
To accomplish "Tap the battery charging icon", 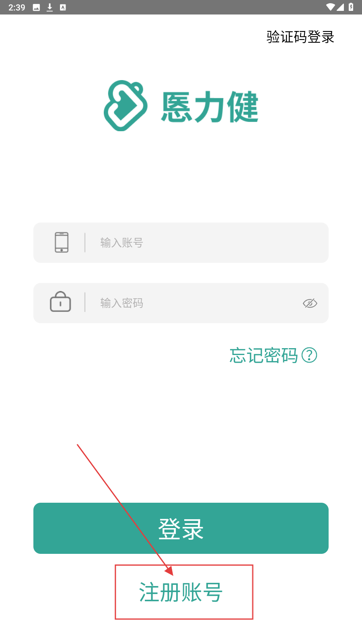I will (351, 7).
